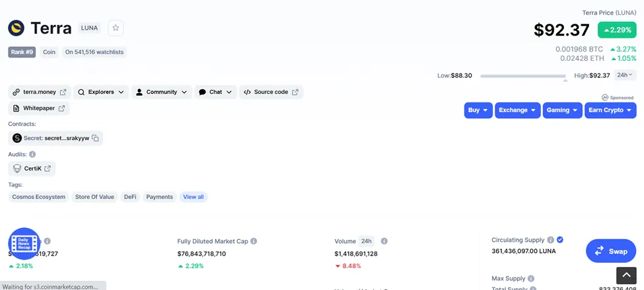
Task: Click the $1,418,691,128 volume value
Action: (356, 254)
